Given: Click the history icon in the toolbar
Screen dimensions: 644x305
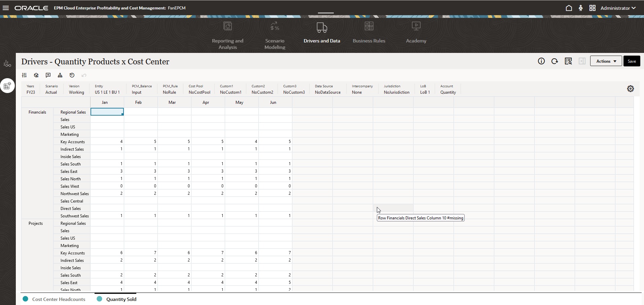Looking at the screenshot, I should pyautogui.click(x=72, y=75).
